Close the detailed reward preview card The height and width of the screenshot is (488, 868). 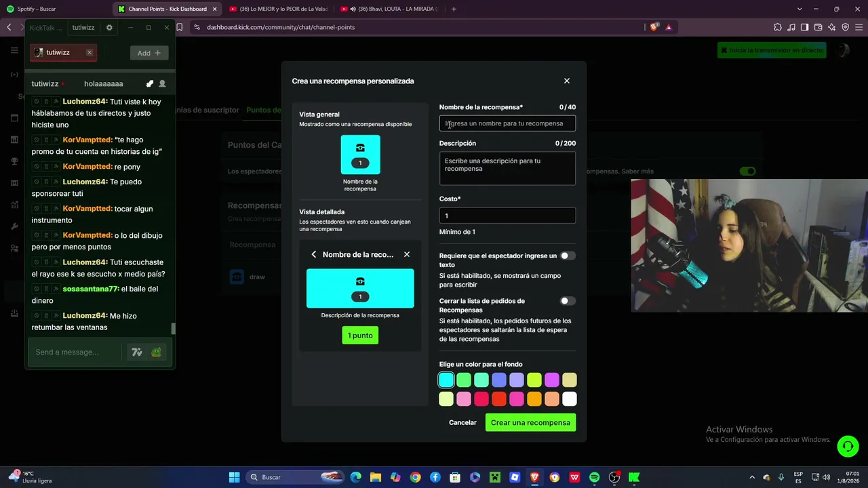tap(407, 254)
